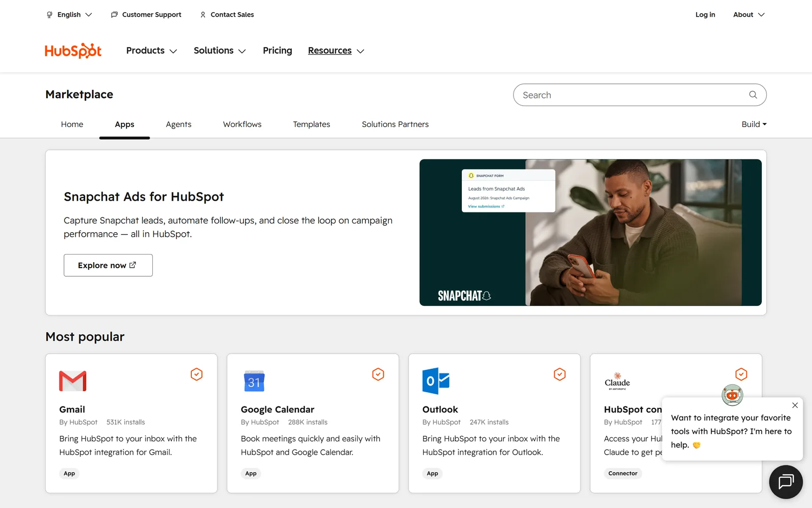Click the Gmail app logo
The height and width of the screenshot is (508, 812).
coord(73,381)
